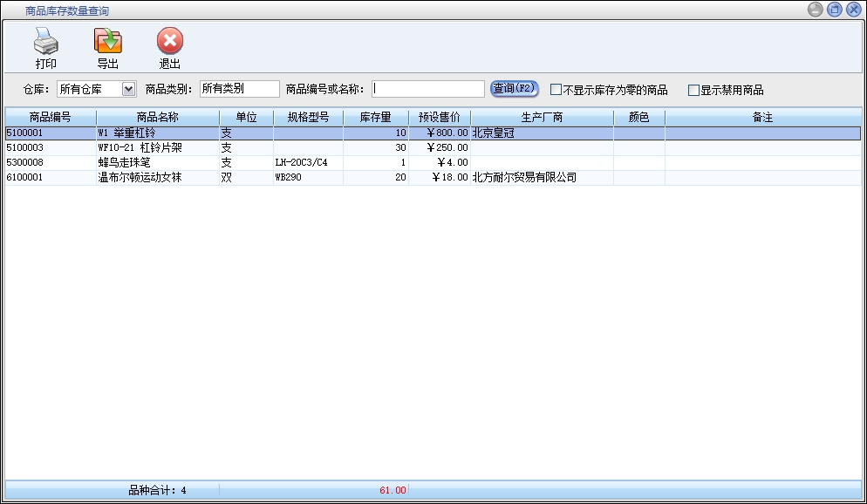Close the 商品库存数量查询 window
This screenshot has width=867, height=504.
point(853,10)
